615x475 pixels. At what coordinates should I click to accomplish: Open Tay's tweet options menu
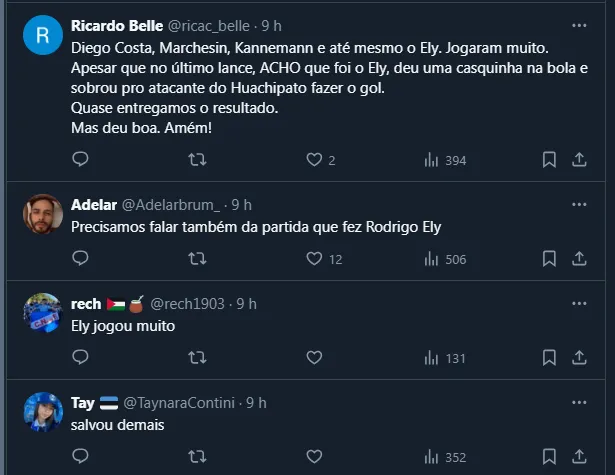[x=579, y=402]
